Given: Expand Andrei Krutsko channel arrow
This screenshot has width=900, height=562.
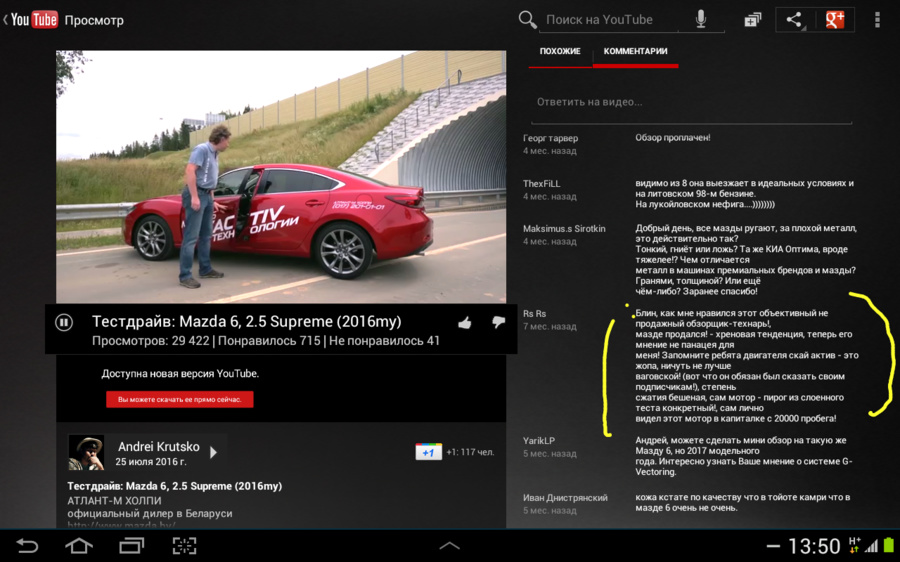Looking at the screenshot, I should pyautogui.click(x=214, y=452).
